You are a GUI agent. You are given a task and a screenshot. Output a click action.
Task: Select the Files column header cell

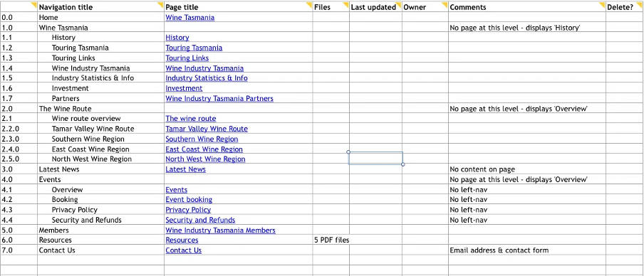point(331,7)
